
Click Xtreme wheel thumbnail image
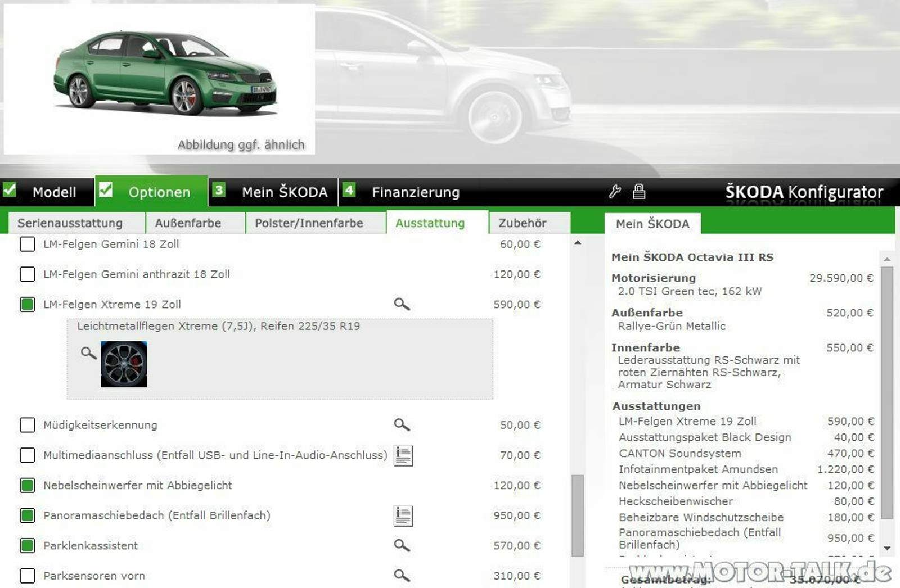pyautogui.click(x=124, y=364)
